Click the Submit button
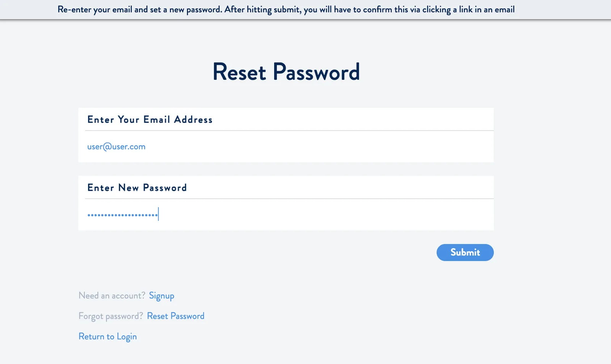Screen dimensions: 611x364 pyautogui.click(x=465, y=252)
